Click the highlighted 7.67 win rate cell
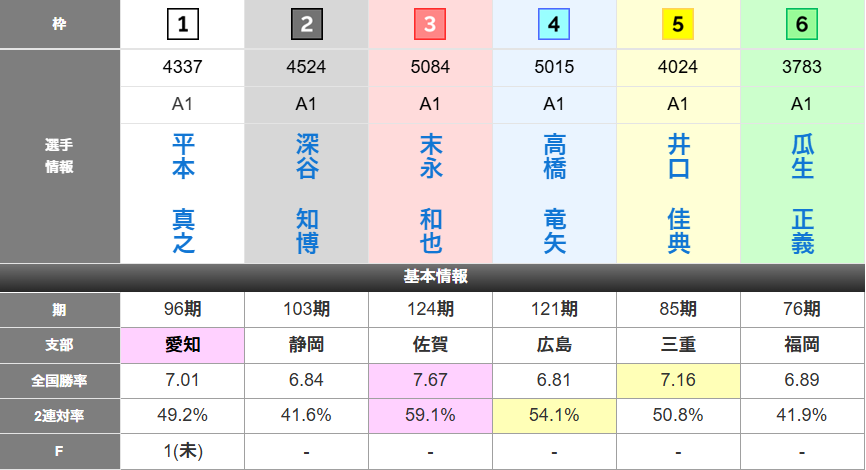 click(430, 380)
